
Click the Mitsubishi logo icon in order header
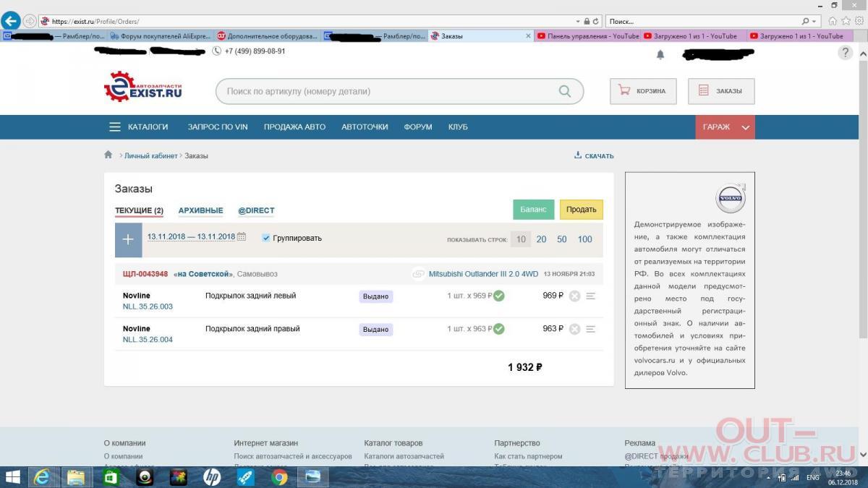point(419,274)
